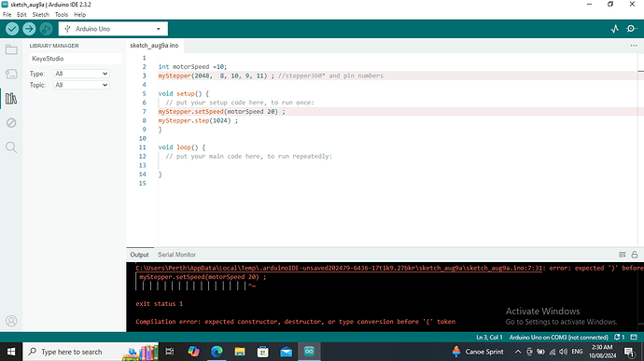Viewport: 644px width, 361px height.
Task: Click code line 2 int motorSpeed
Action: 192,66
